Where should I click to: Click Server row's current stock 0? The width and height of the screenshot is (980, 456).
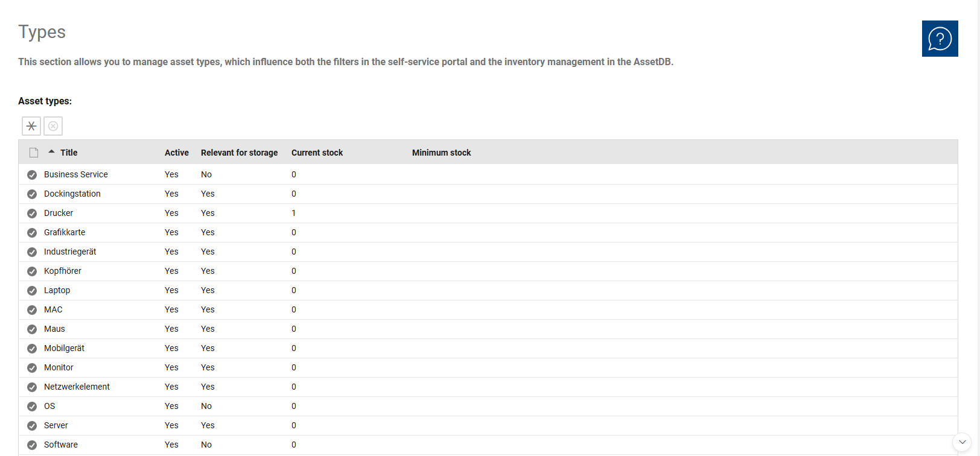click(x=294, y=425)
